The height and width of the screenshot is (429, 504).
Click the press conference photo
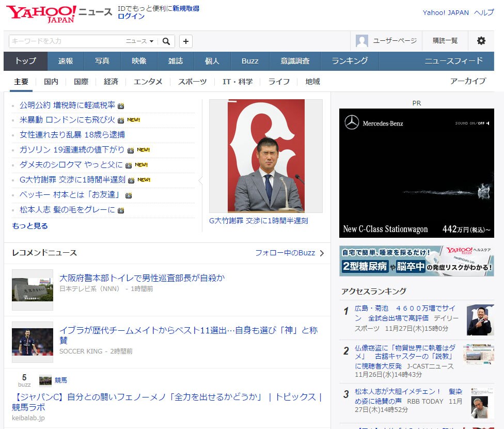tap(266, 156)
